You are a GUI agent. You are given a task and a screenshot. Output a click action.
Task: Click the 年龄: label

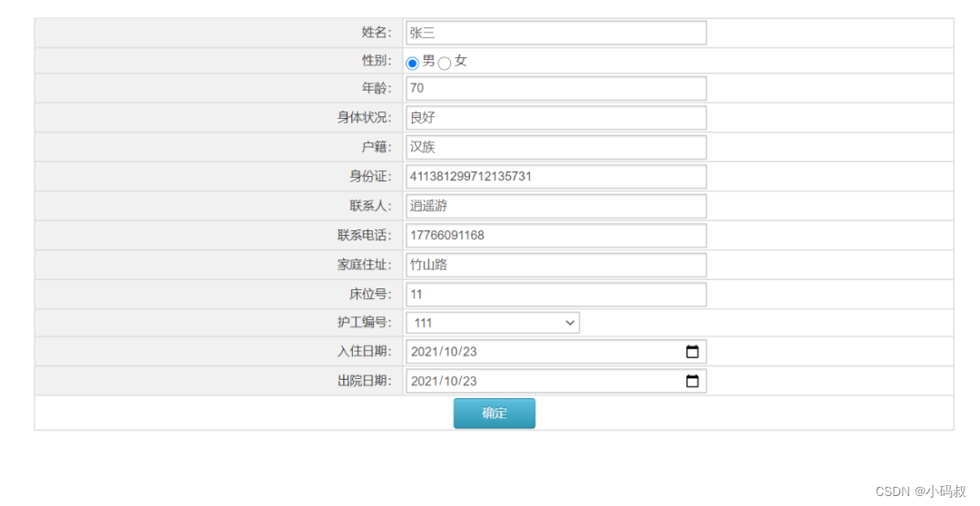pos(377,88)
